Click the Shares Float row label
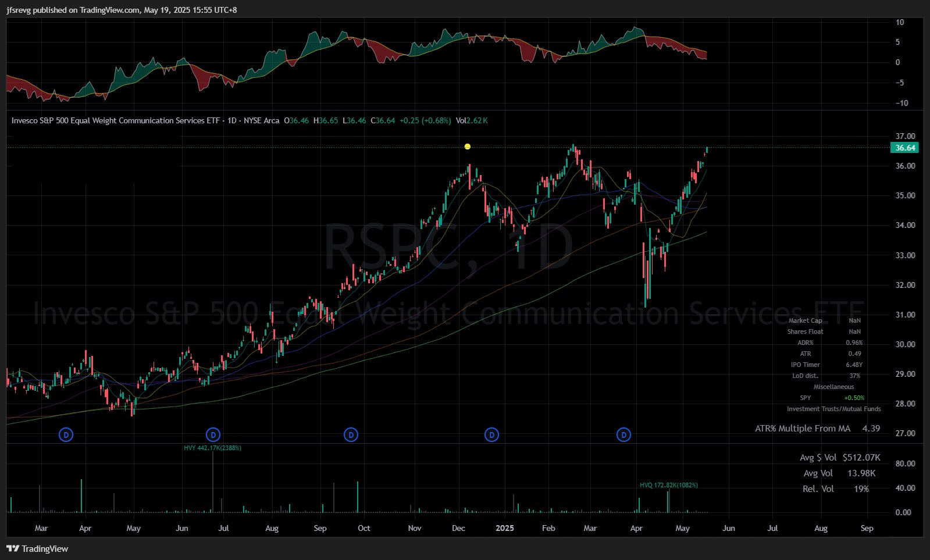The image size is (930, 560). click(806, 331)
